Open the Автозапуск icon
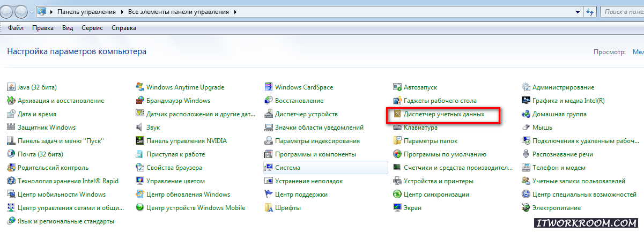The image size is (644, 232). [397, 87]
